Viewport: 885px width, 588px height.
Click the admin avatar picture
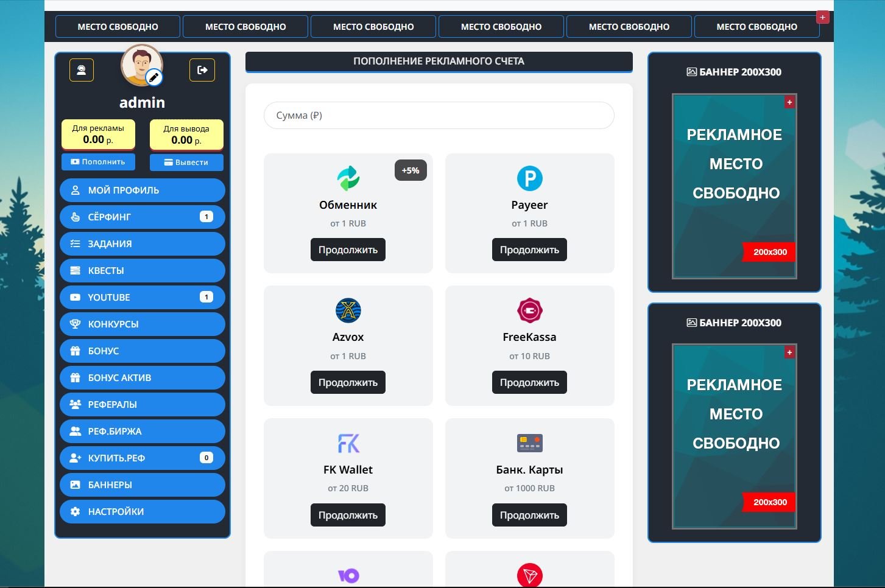tap(141, 65)
